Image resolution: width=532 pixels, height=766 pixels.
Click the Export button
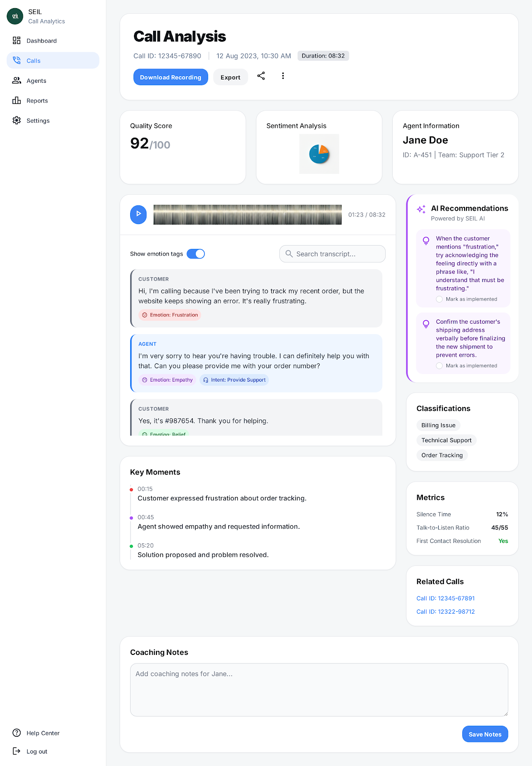pyautogui.click(x=230, y=77)
